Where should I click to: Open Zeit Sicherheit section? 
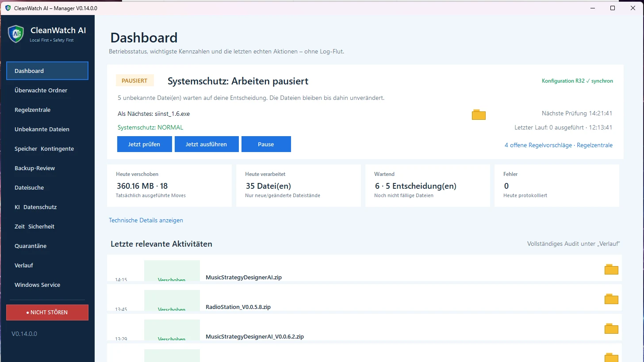pos(47,226)
